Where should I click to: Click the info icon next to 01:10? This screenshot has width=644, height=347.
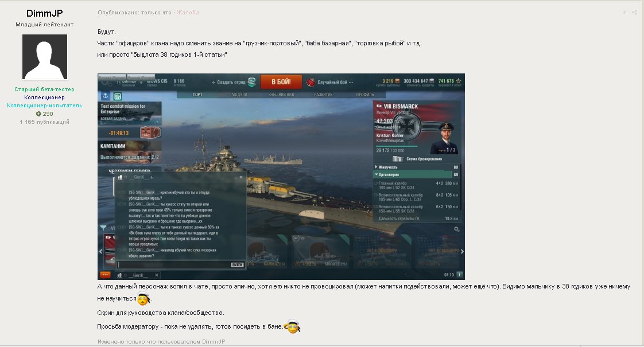click(x=459, y=274)
